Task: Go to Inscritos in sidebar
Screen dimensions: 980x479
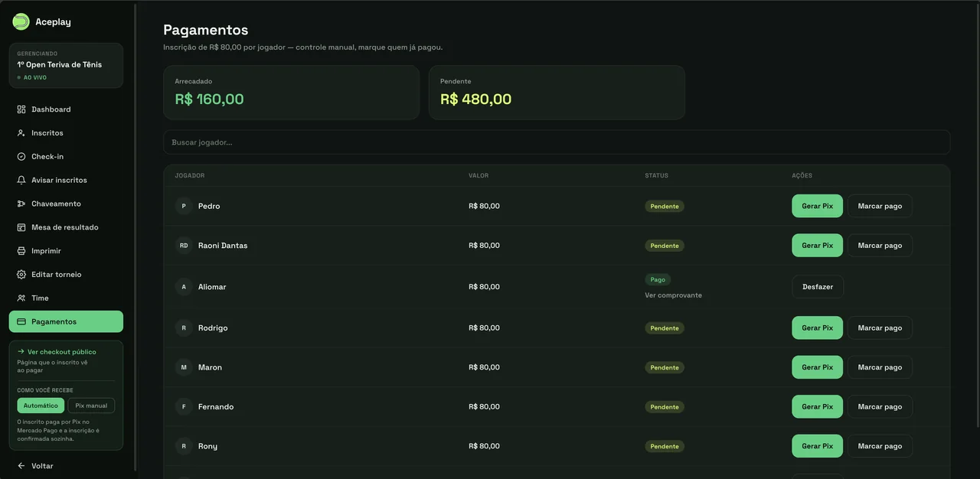Action: click(66, 133)
